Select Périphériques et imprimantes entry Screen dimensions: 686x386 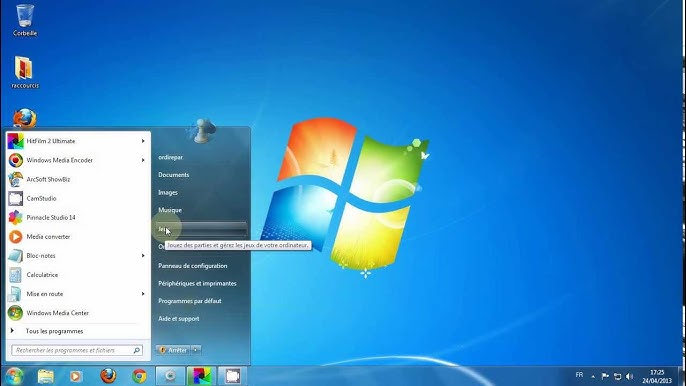click(x=197, y=284)
